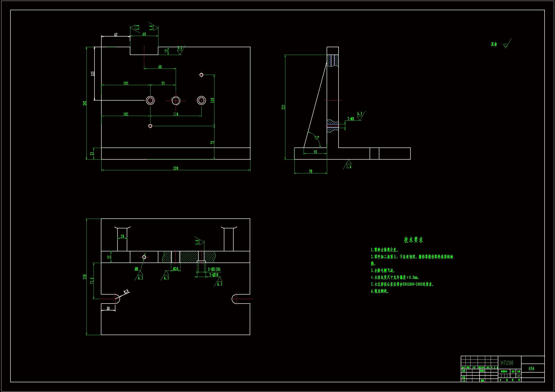Image resolution: width=555 pixels, height=392 pixels.
Task: Click the 2-M8 thread label on side view
Action: pyautogui.click(x=351, y=119)
